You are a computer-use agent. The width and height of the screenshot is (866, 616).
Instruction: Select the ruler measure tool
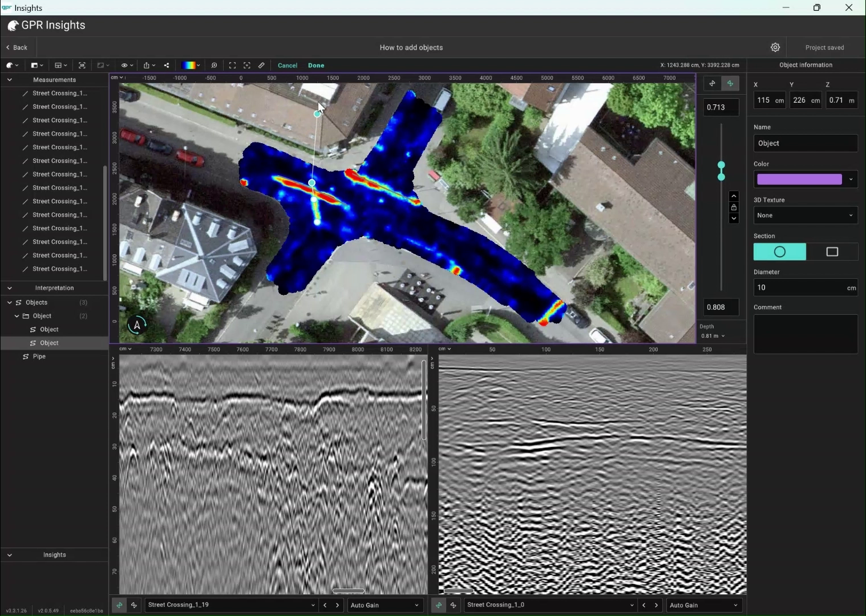point(262,66)
